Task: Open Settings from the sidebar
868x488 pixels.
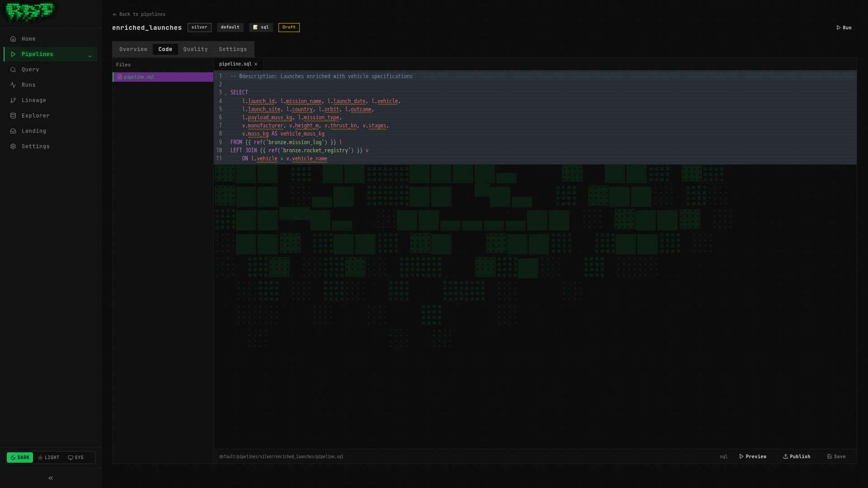Action: point(36,146)
